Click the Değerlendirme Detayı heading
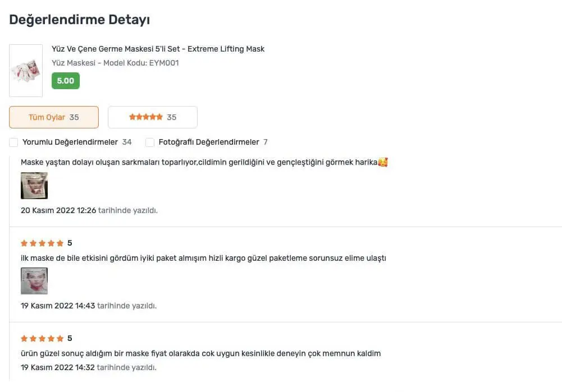Image resolution: width=562 pixels, height=392 pixels. click(x=80, y=20)
